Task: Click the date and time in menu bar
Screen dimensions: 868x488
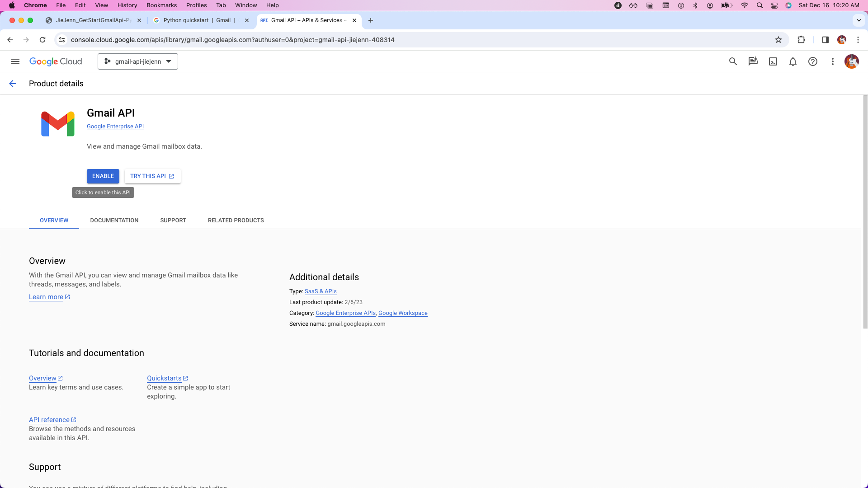Action: 829,5
